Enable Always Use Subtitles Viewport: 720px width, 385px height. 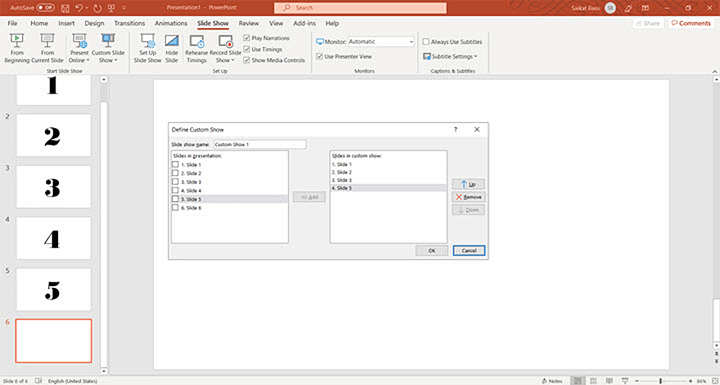[x=426, y=42]
